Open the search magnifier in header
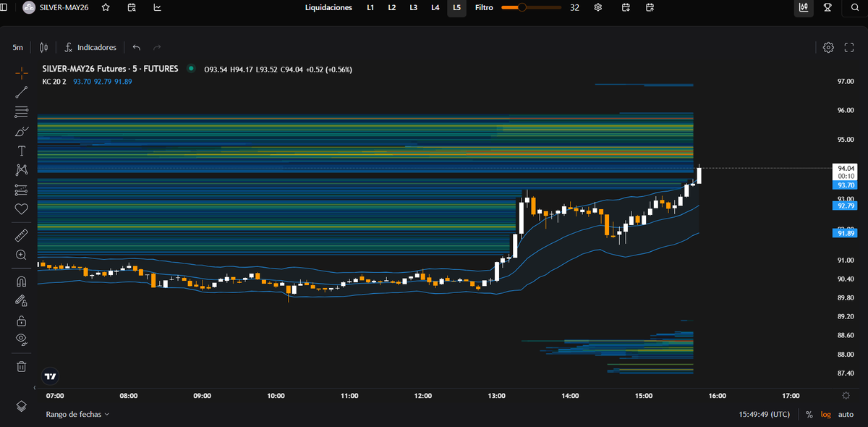The width and height of the screenshot is (868, 427). 854,8
